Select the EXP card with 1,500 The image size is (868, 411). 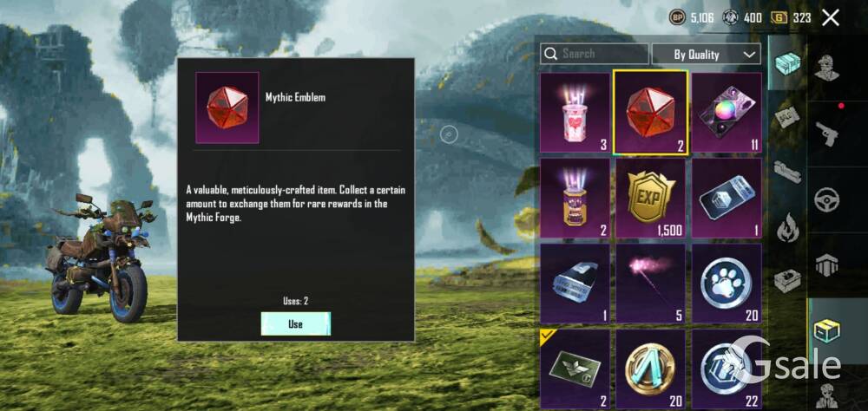coord(650,199)
